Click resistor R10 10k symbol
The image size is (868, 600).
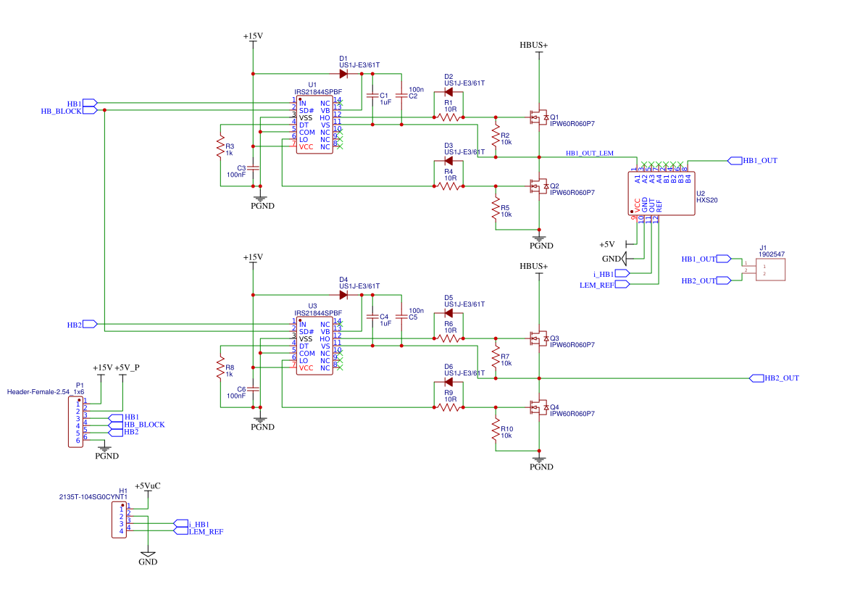point(496,430)
